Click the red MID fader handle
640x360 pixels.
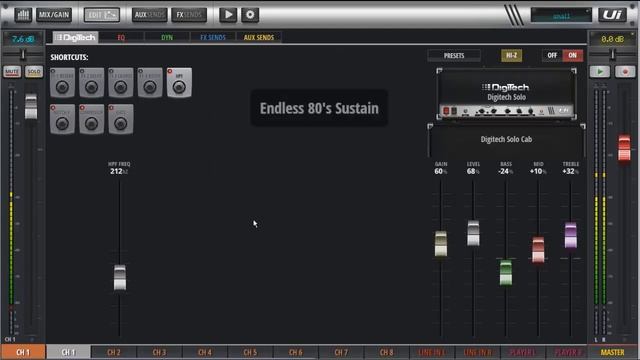click(538, 249)
